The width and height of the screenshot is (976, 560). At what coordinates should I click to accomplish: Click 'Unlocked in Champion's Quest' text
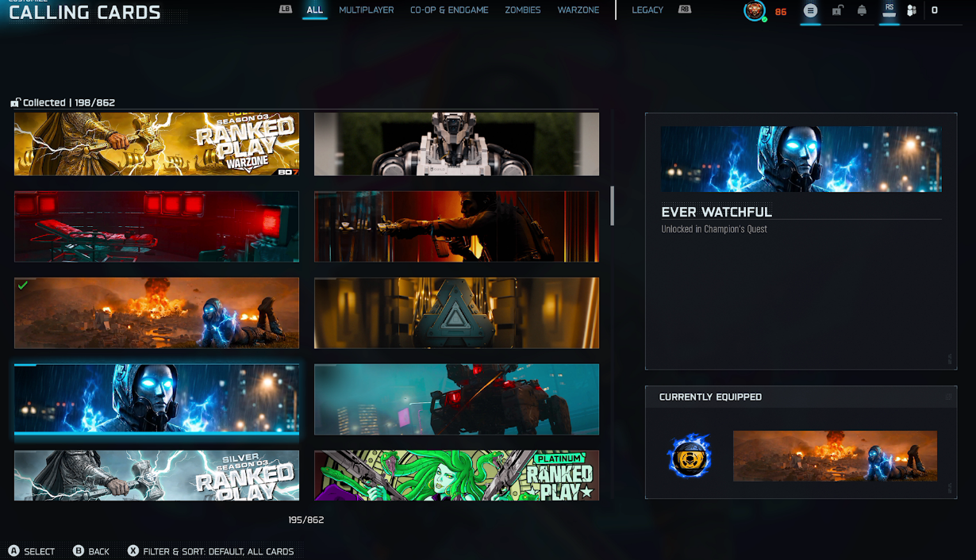tap(714, 229)
